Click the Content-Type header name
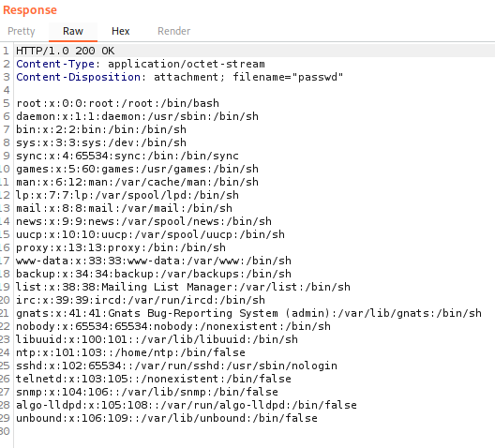 point(55,64)
